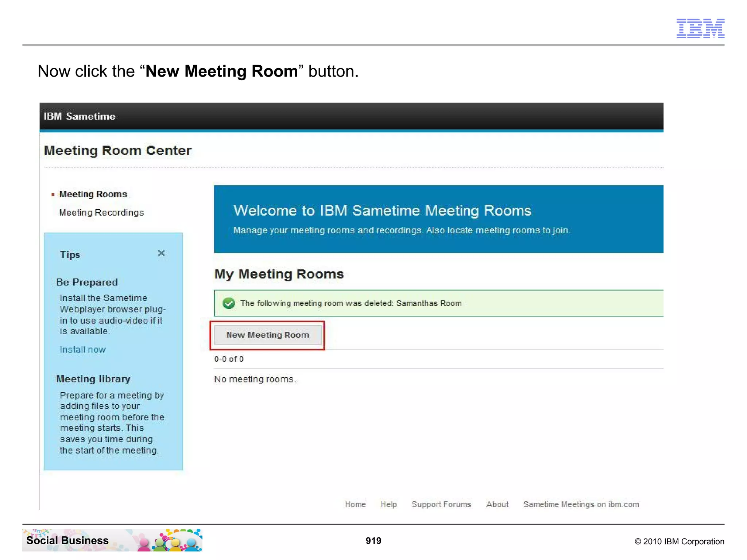This screenshot has width=747, height=560.
Task: Click the '0-0 of 0' pager text
Action: pos(229,359)
